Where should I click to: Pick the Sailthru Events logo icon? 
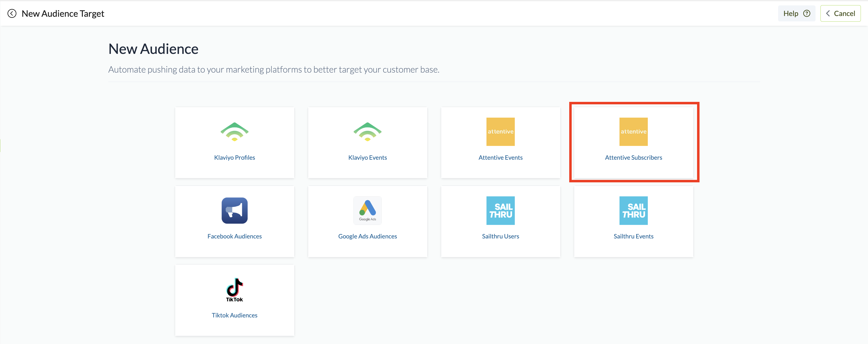coord(633,210)
